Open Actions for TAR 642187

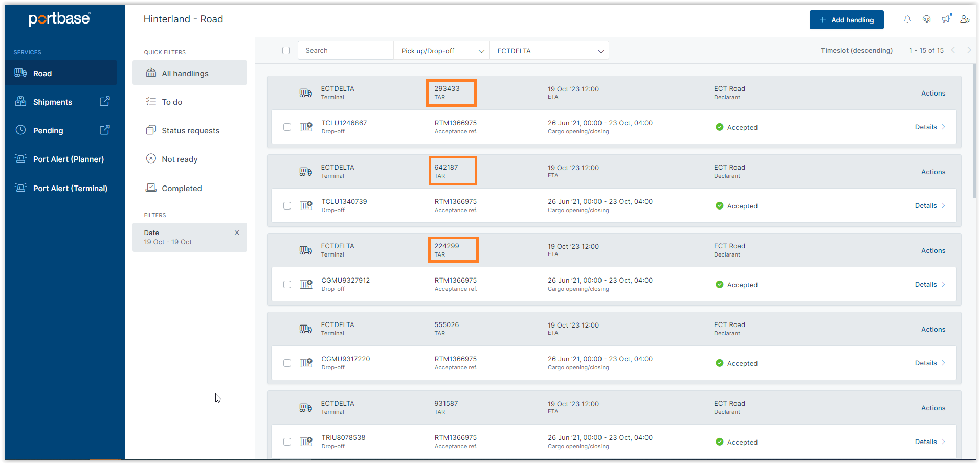932,172
